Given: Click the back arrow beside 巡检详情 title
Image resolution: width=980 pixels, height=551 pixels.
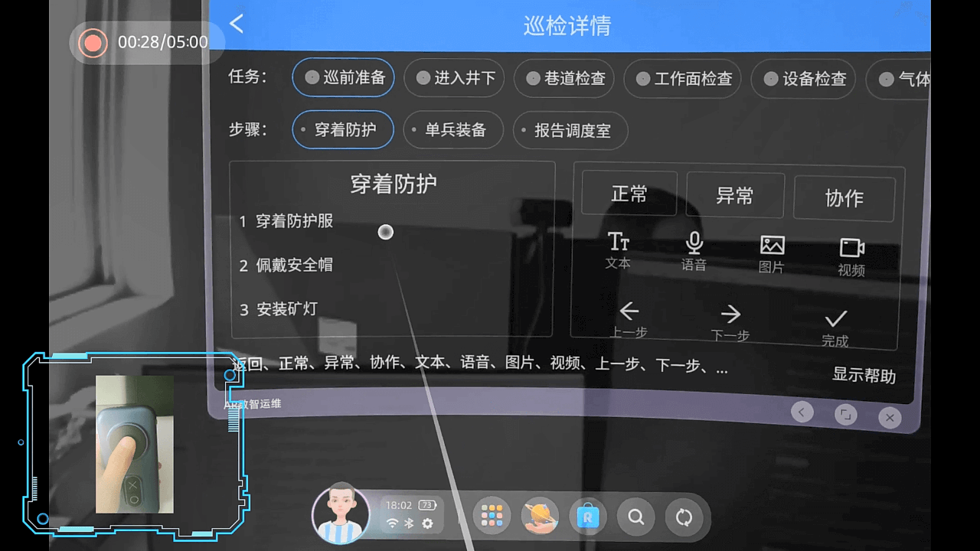Looking at the screenshot, I should point(236,24).
